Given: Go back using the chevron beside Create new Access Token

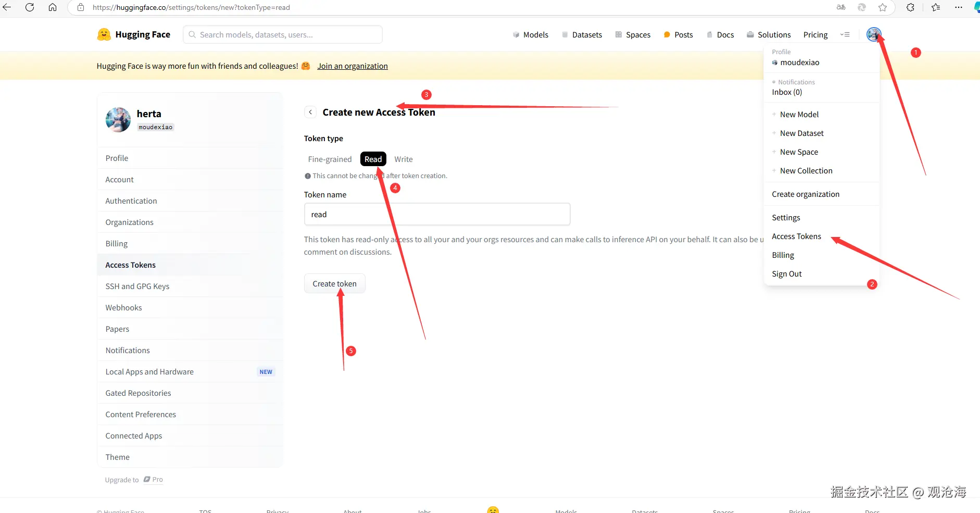Looking at the screenshot, I should [x=310, y=112].
